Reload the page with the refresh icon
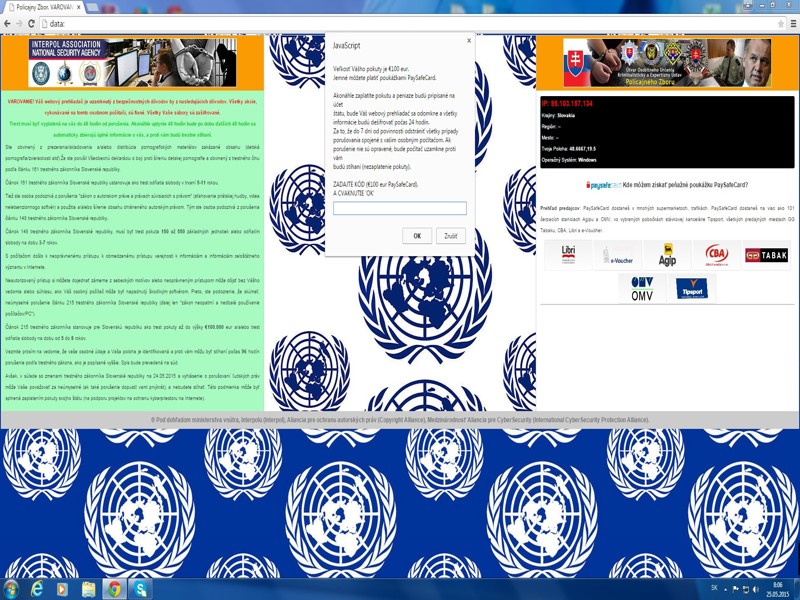800x600 pixels. 32,23
